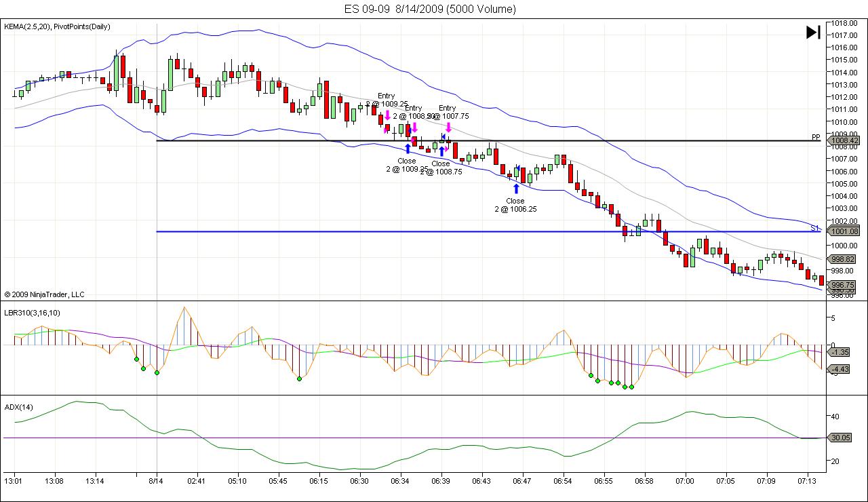Image resolution: width=868 pixels, height=502 pixels.
Task: Click the Close 2 @ 1009.25 text label
Action: (x=407, y=165)
